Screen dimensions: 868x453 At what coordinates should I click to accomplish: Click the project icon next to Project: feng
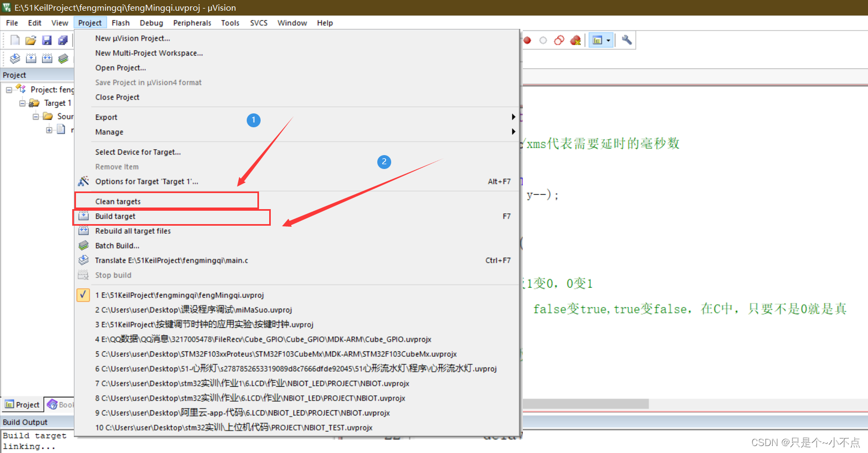tap(21, 89)
